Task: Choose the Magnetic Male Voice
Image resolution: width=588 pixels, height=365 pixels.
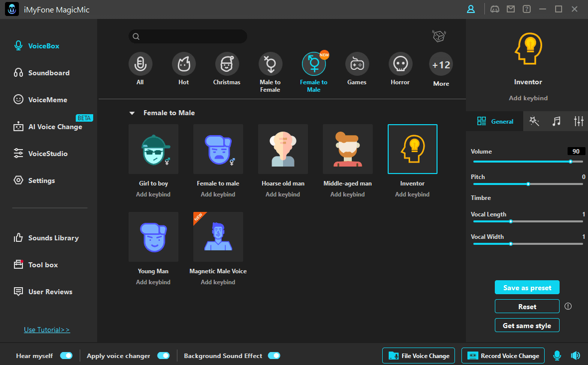Action: pyautogui.click(x=218, y=237)
